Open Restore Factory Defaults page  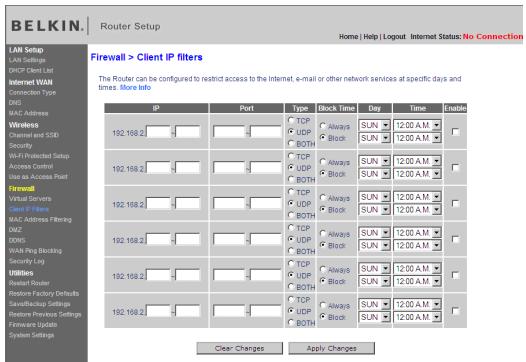coord(44,293)
